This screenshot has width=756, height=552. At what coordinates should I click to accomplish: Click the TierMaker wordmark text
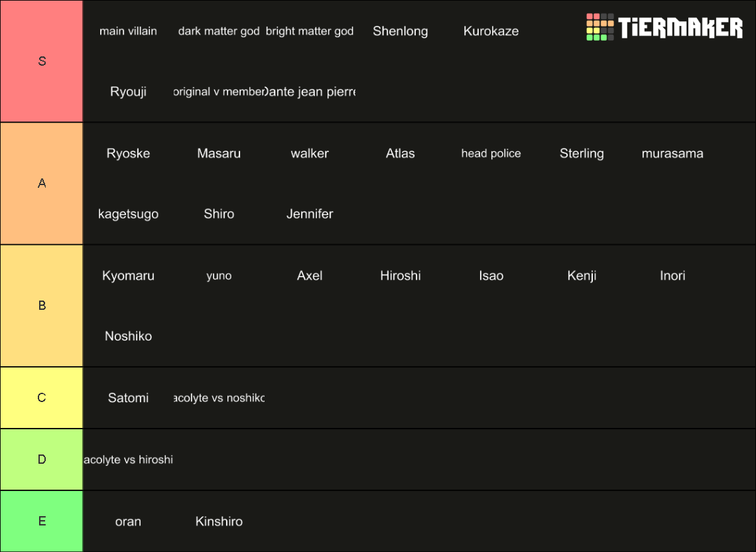680,27
